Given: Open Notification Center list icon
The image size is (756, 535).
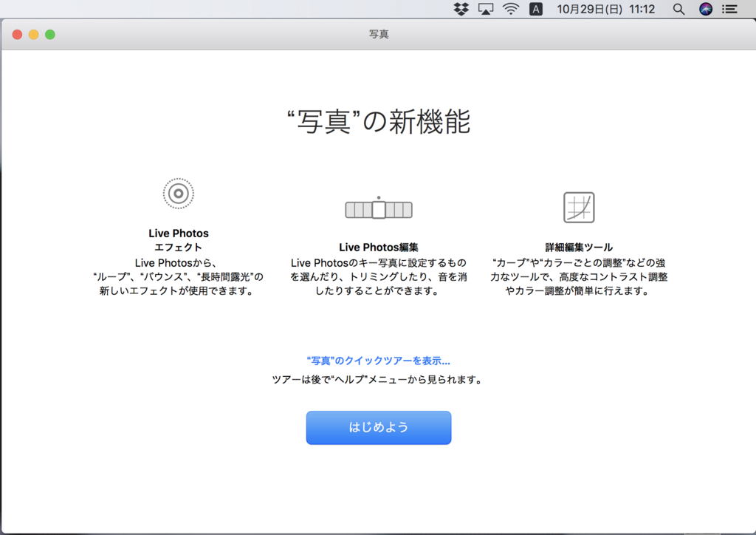Looking at the screenshot, I should click(x=730, y=9).
